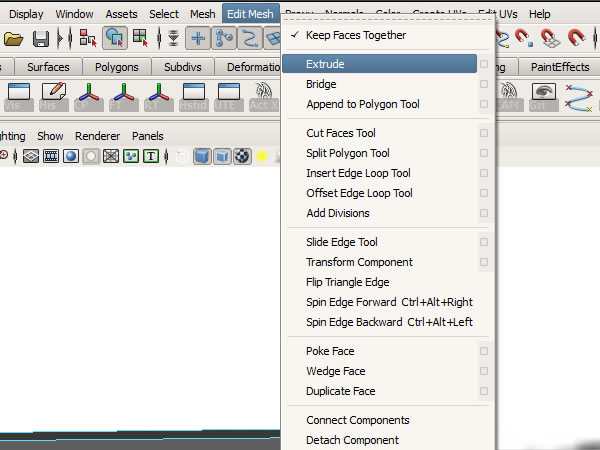Screen dimensions: 600x450
Task: Run the CP axis shelf button
Action: [89, 97]
